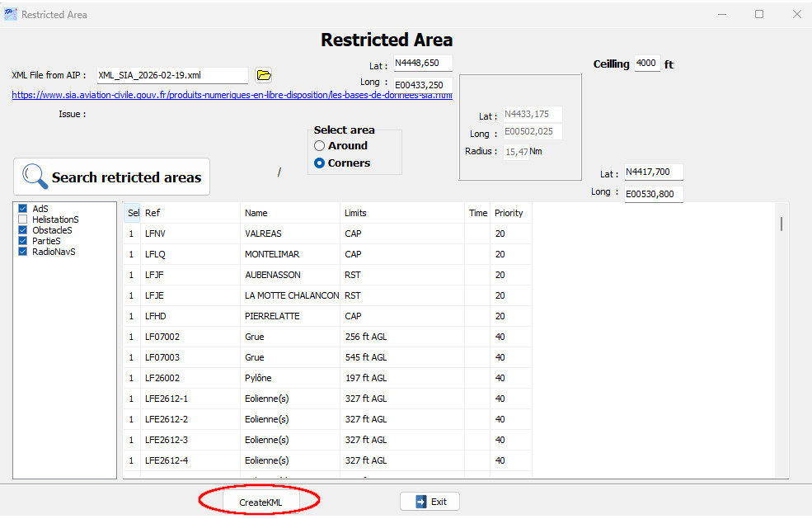Click the Priority column header
Screen dimensions: 812x519
click(509, 213)
